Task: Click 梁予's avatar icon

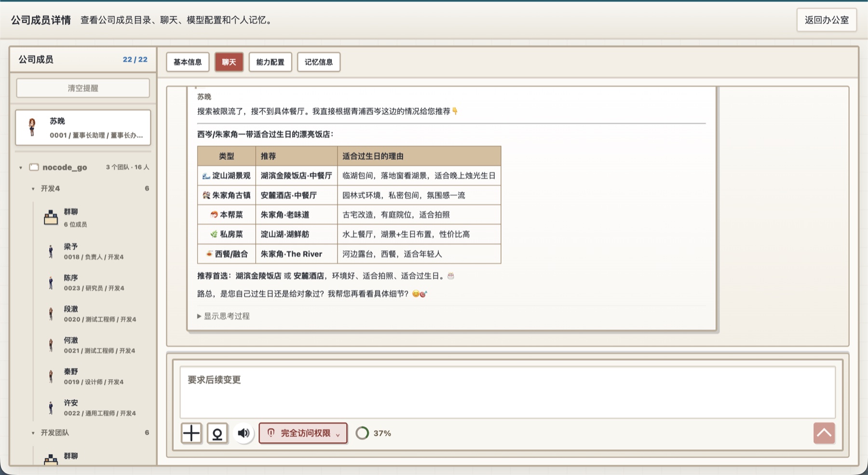Action: [51, 251]
